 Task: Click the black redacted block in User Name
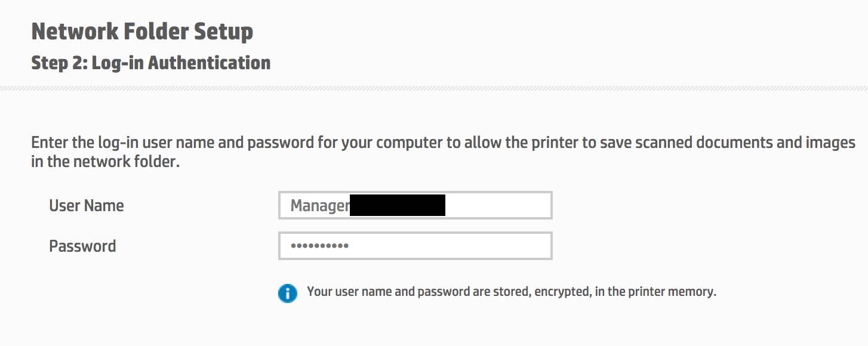(x=398, y=205)
